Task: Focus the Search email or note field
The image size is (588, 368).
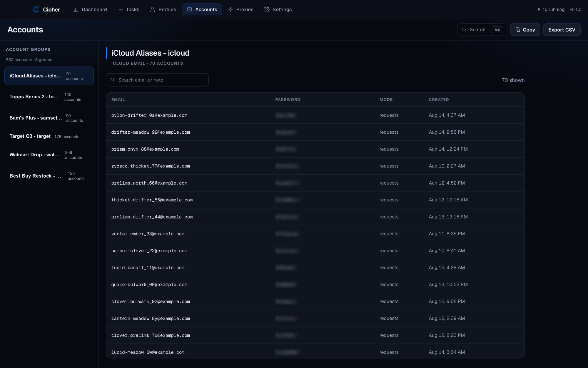Action: click(x=157, y=80)
